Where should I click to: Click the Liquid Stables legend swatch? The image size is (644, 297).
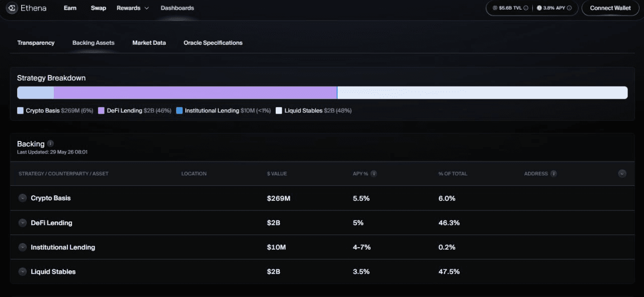(279, 111)
